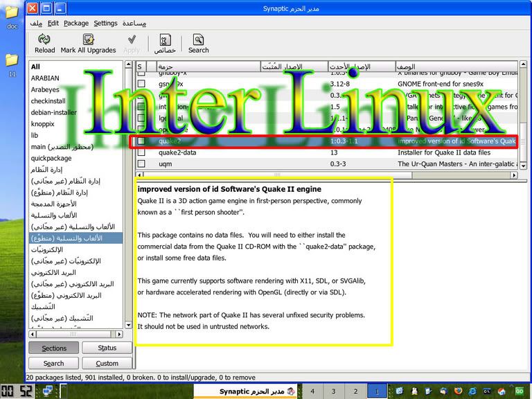The height and width of the screenshot is (399, 532).
Task: Click the Mark All Upgrades icon
Action: [88, 39]
